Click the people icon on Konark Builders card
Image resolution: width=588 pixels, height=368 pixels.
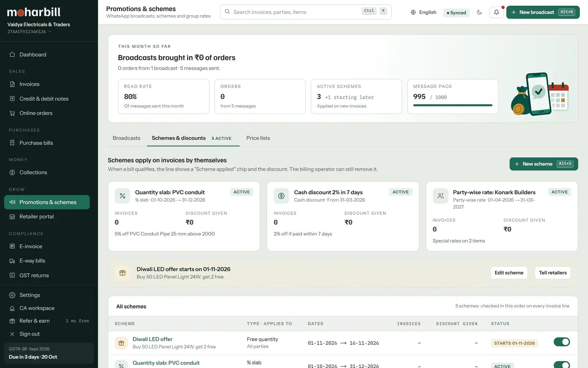click(x=440, y=196)
